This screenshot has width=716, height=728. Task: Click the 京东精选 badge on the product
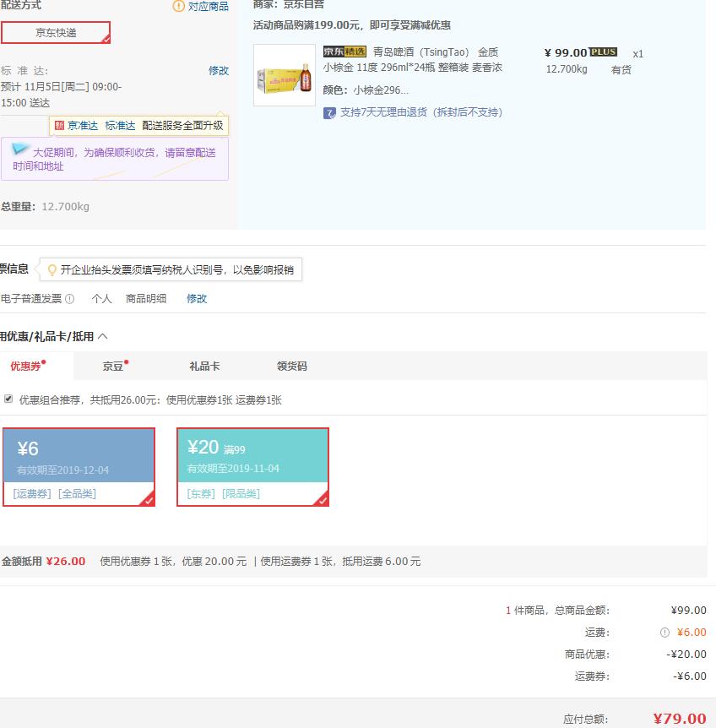344,52
